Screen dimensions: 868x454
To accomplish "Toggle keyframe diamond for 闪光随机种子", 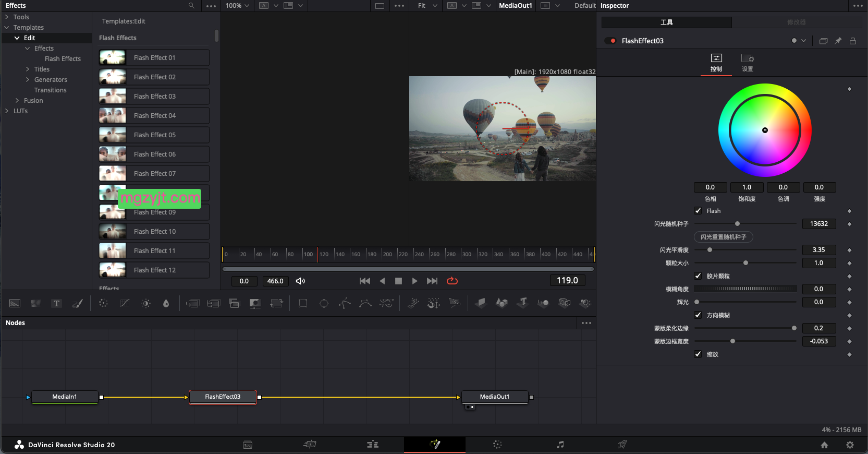I will click(849, 224).
